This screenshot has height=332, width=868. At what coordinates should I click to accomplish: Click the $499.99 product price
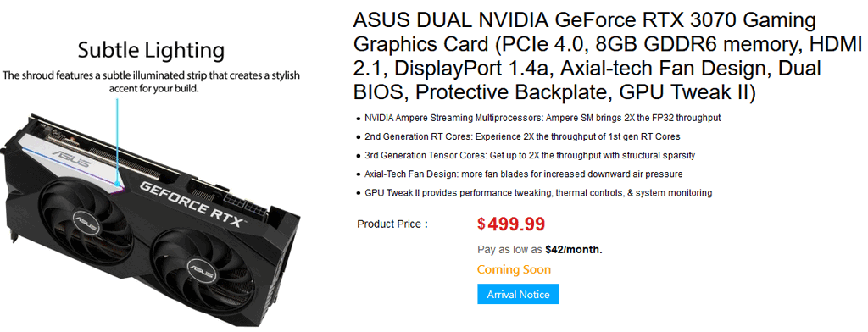click(x=511, y=224)
